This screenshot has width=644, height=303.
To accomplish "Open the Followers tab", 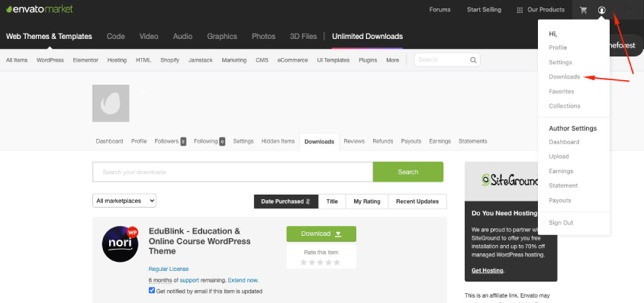I will tap(166, 141).
